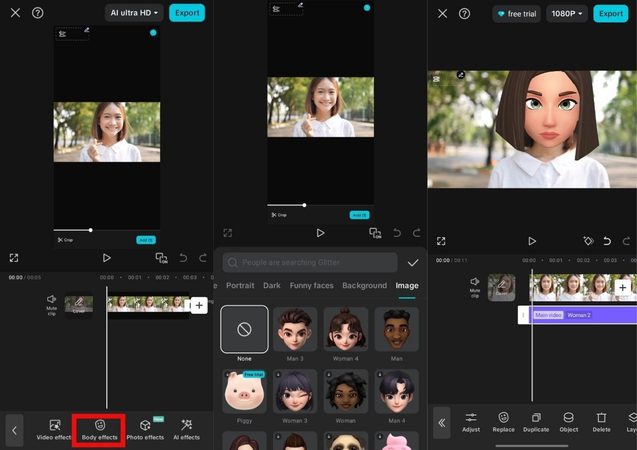
Task: Open the Body effects tool
Action: pyautogui.click(x=99, y=429)
